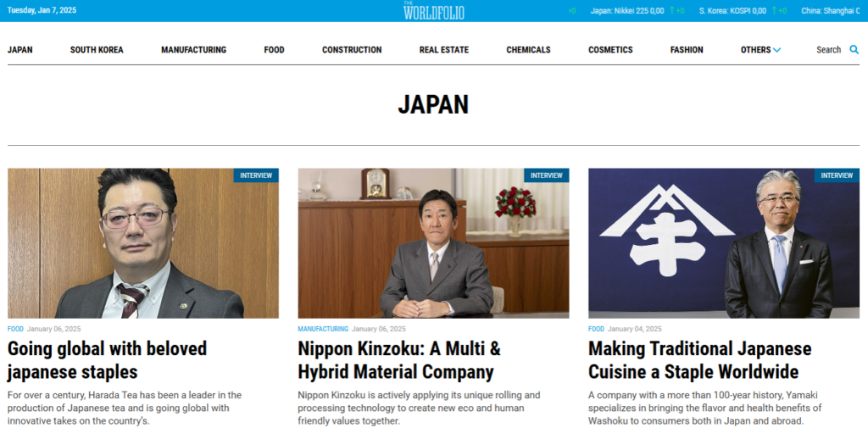Screen dimensions: 868x439
Task: Click the search magnifying glass icon
Action: click(854, 50)
